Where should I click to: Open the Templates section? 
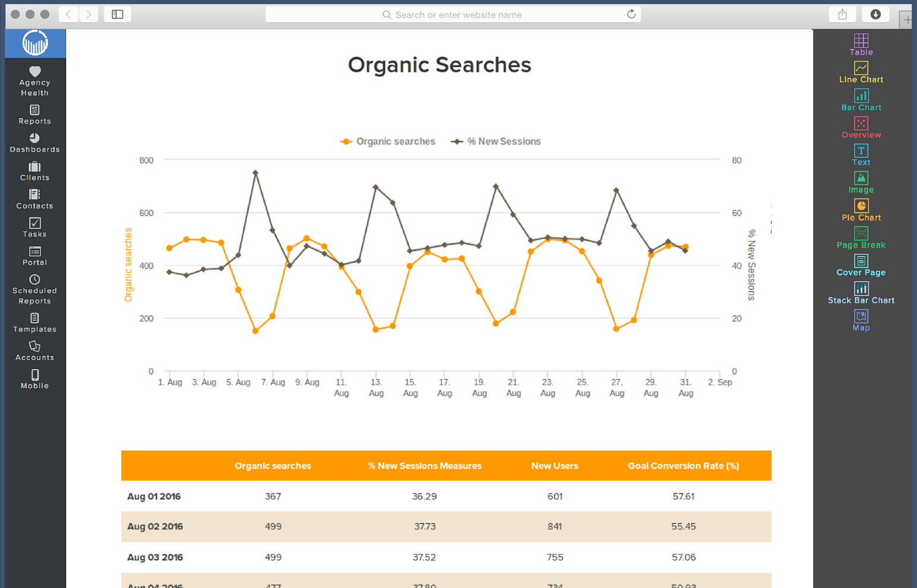(34, 323)
